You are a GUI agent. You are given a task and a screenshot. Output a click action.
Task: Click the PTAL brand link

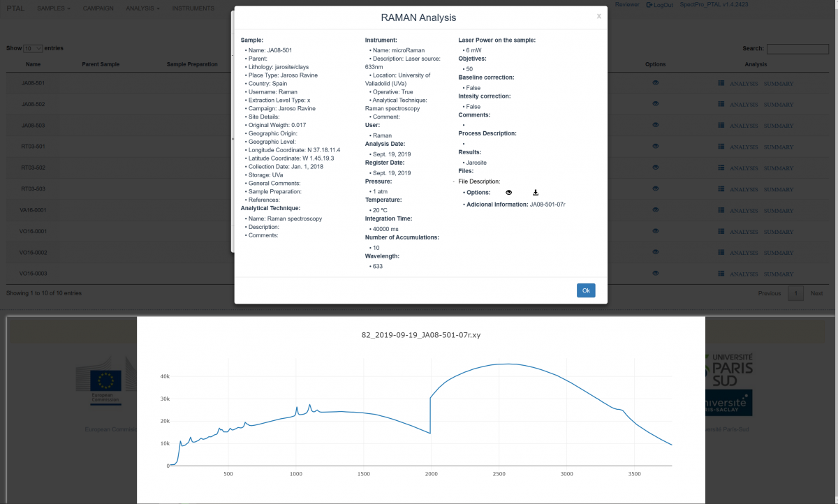point(15,8)
